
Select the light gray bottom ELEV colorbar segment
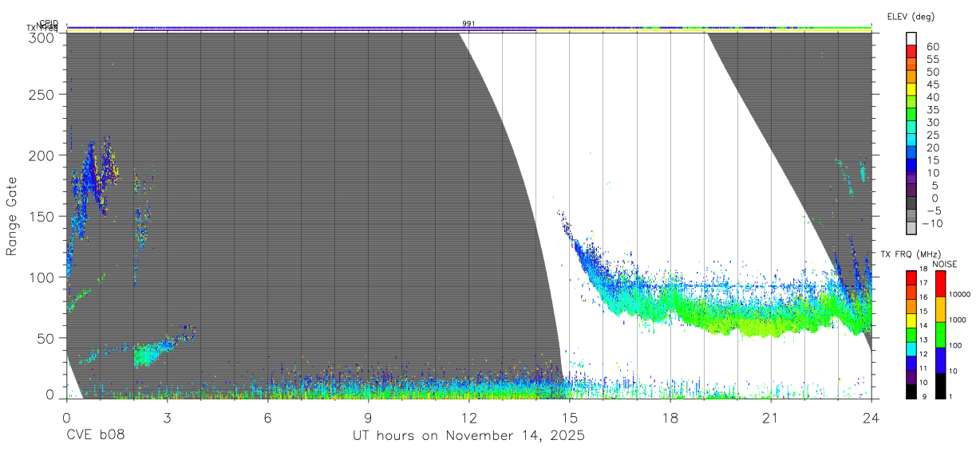pyautogui.click(x=912, y=229)
